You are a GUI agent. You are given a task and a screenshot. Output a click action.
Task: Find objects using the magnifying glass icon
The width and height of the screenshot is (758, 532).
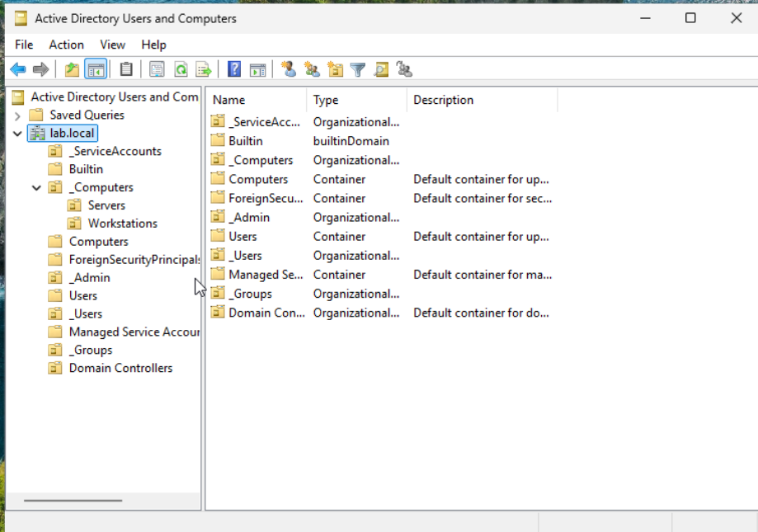381,68
